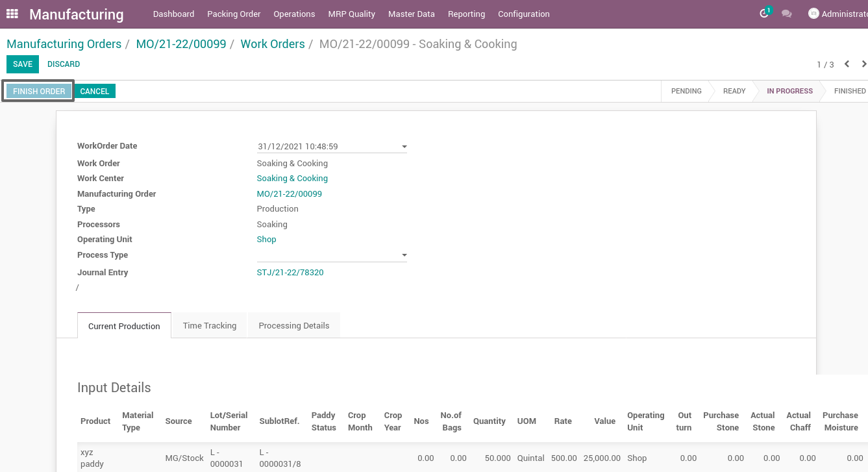Open activities via the clock icon
The height and width of the screenshot is (472, 868).
click(x=763, y=13)
